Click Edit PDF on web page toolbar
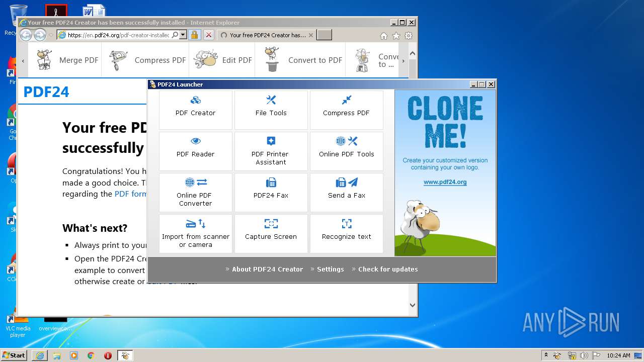 click(x=222, y=60)
